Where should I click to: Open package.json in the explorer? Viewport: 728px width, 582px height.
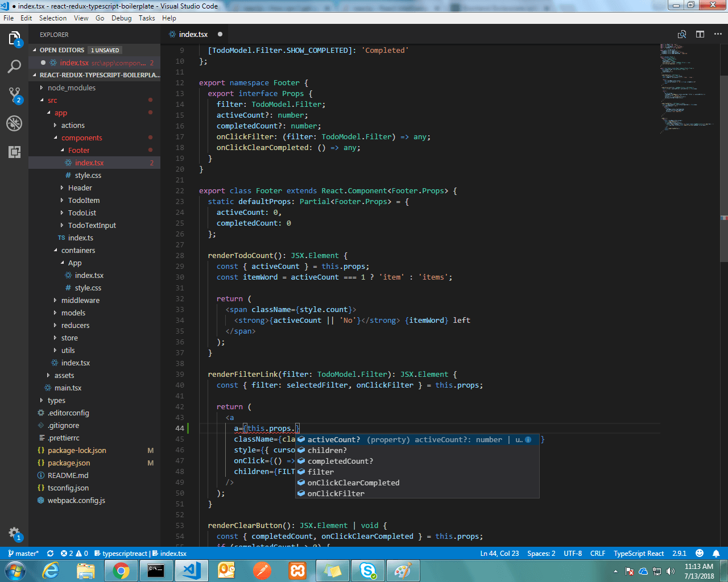(x=68, y=463)
